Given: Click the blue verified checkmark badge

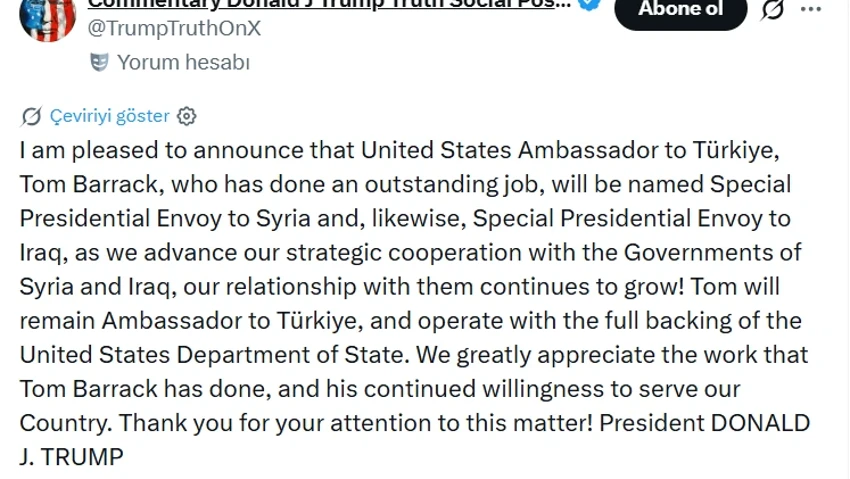Looking at the screenshot, I should pyautogui.click(x=589, y=4).
